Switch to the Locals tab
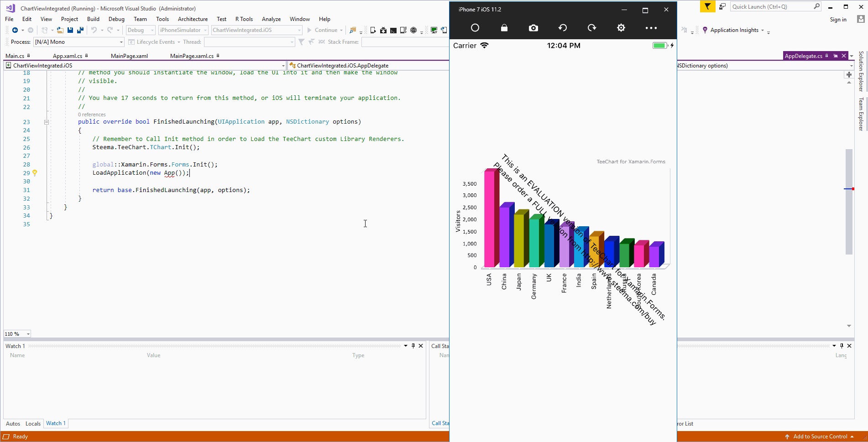The image size is (868, 442). [x=33, y=424]
